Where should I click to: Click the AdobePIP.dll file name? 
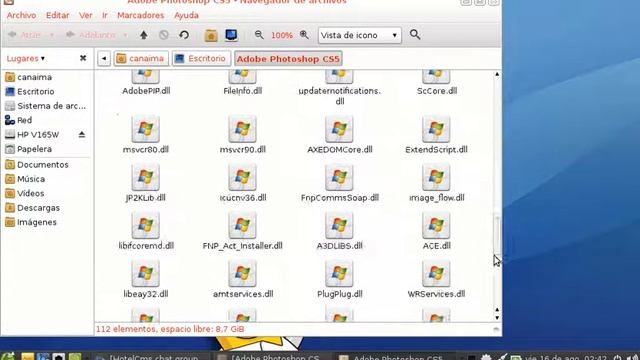146,91
